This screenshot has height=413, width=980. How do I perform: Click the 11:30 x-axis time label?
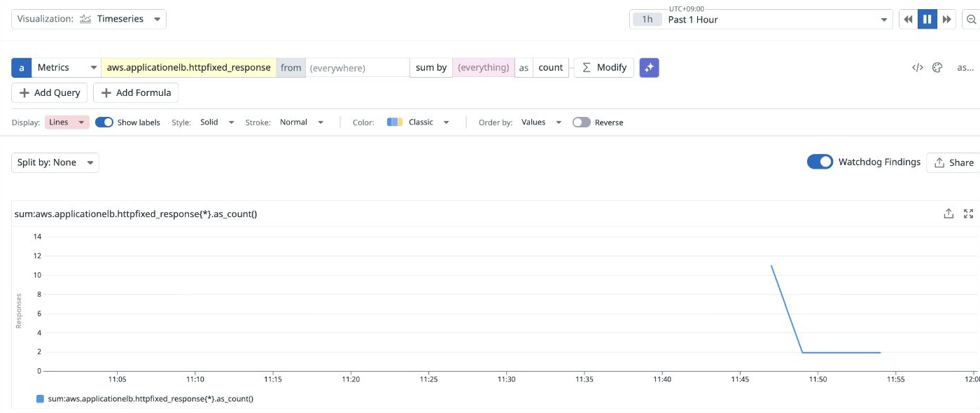click(x=506, y=379)
